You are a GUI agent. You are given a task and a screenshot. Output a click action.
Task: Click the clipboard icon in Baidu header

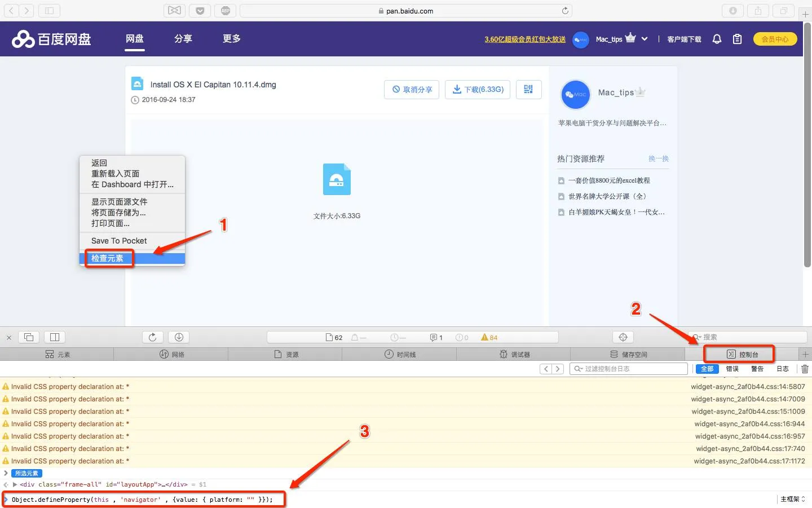(737, 39)
